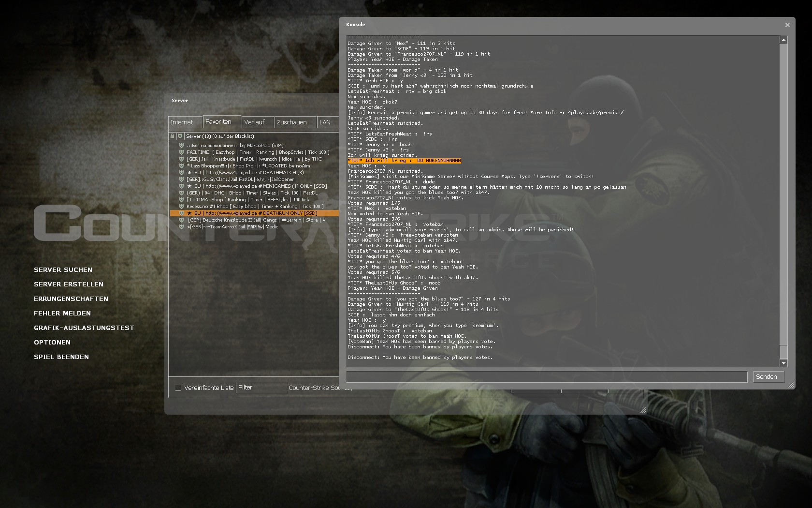Click the down arrow of console scrollbar
The height and width of the screenshot is (508, 812).
point(783,363)
